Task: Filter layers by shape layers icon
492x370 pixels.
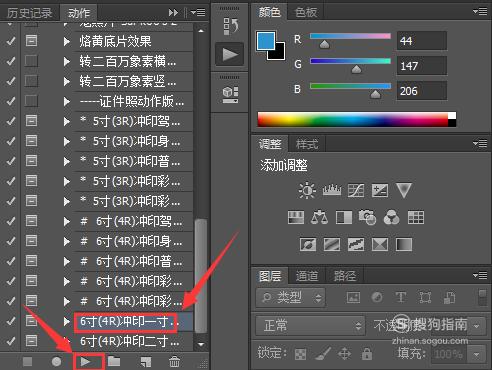Action: [x=425, y=297]
